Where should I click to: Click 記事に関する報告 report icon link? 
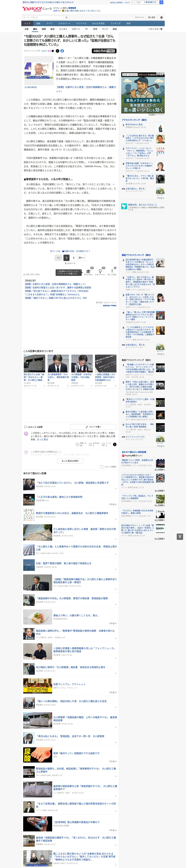31,274
